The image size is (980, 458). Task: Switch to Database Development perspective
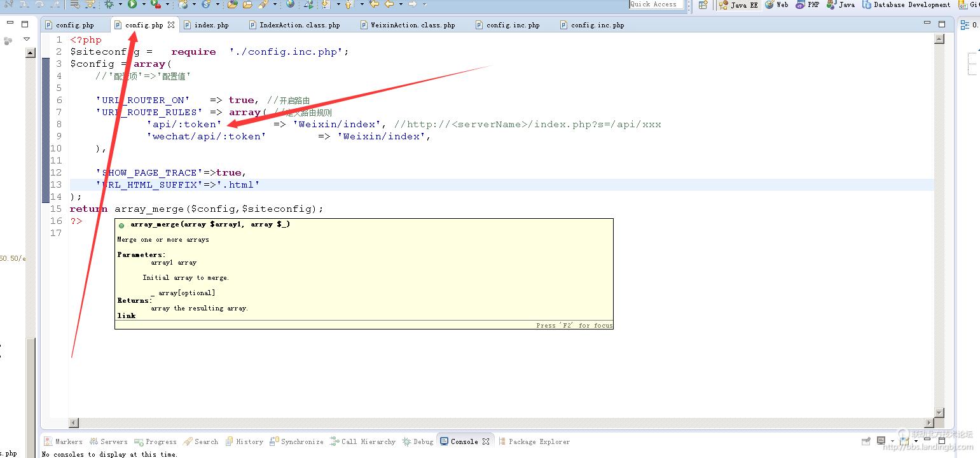[x=906, y=4]
